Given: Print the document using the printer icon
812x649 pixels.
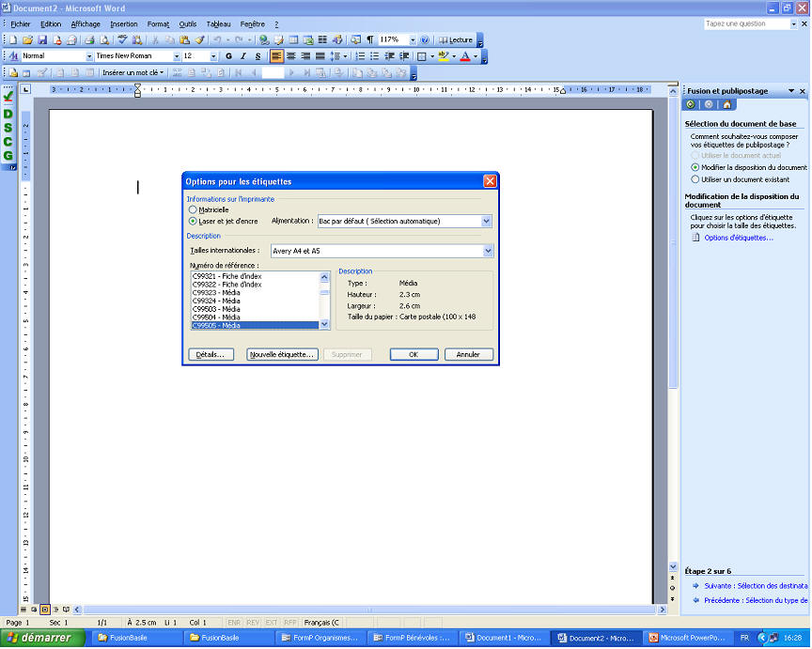Looking at the screenshot, I should [x=89, y=39].
